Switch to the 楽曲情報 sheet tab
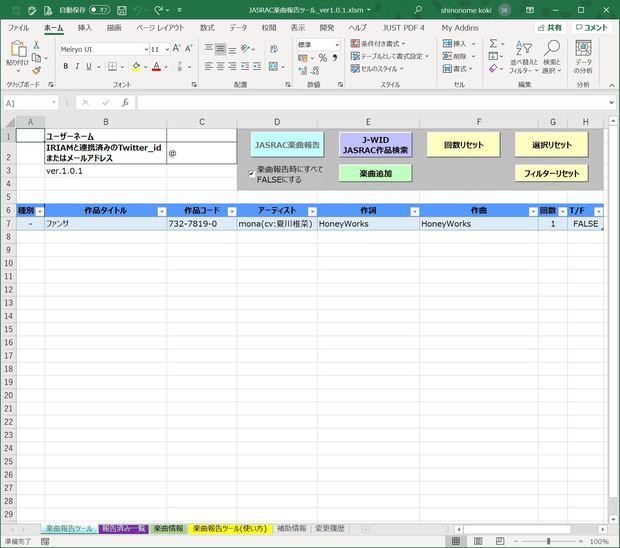Image resolution: width=620 pixels, height=548 pixels. click(168, 529)
